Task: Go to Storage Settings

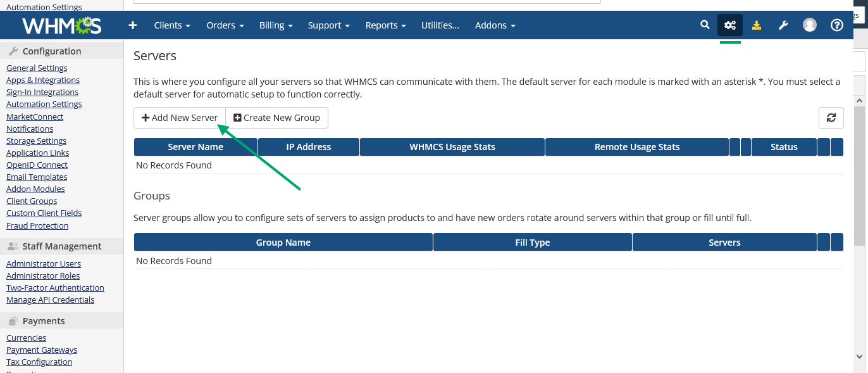Action: 36,141
